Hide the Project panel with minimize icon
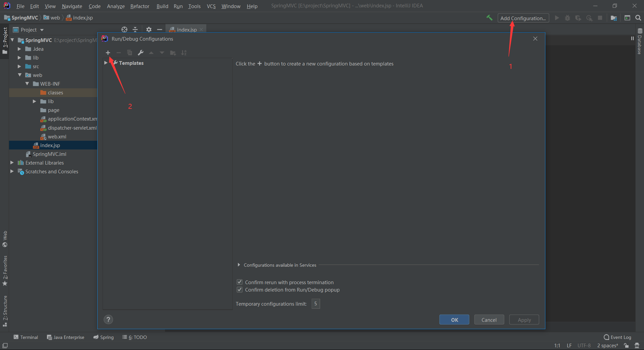This screenshot has height=350, width=644. (x=160, y=30)
